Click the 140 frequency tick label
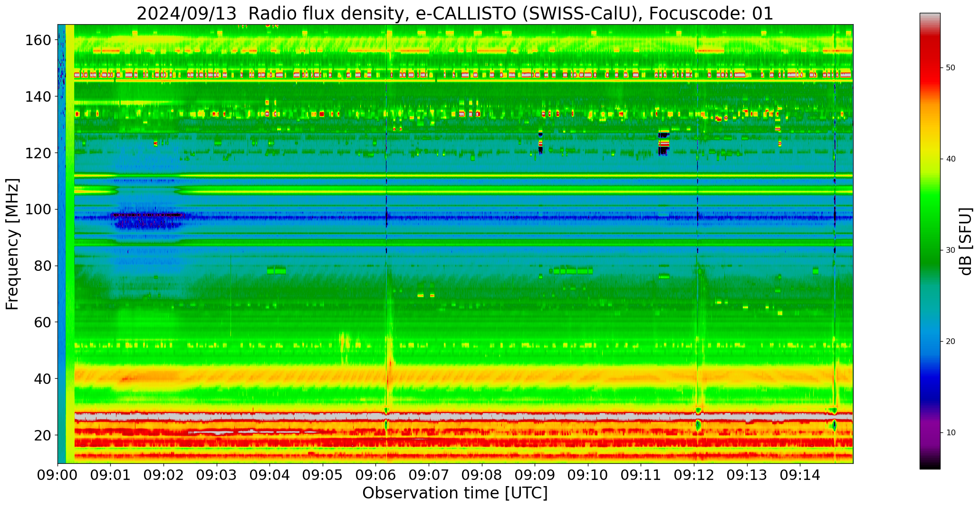Screen dimensions: 980x507 [x=38, y=96]
